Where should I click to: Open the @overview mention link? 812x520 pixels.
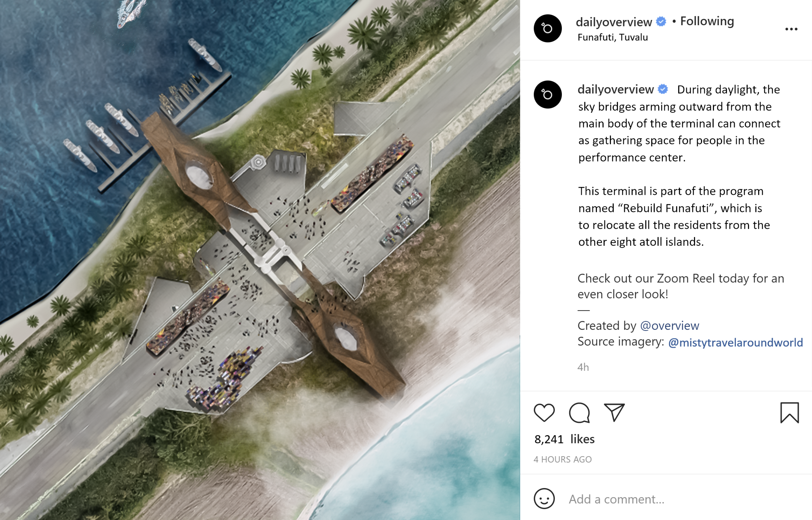coord(669,326)
